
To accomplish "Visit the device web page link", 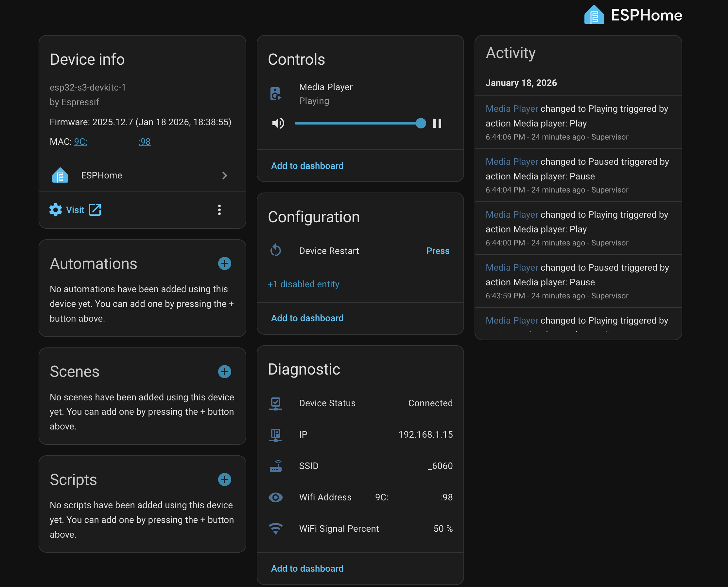I will (x=75, y=210).
